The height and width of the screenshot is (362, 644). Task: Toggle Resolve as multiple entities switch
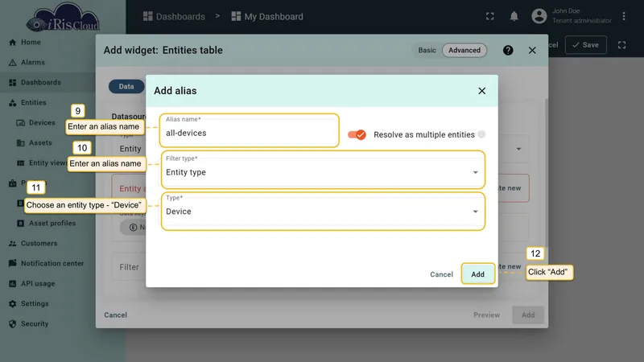coord(357,134)
